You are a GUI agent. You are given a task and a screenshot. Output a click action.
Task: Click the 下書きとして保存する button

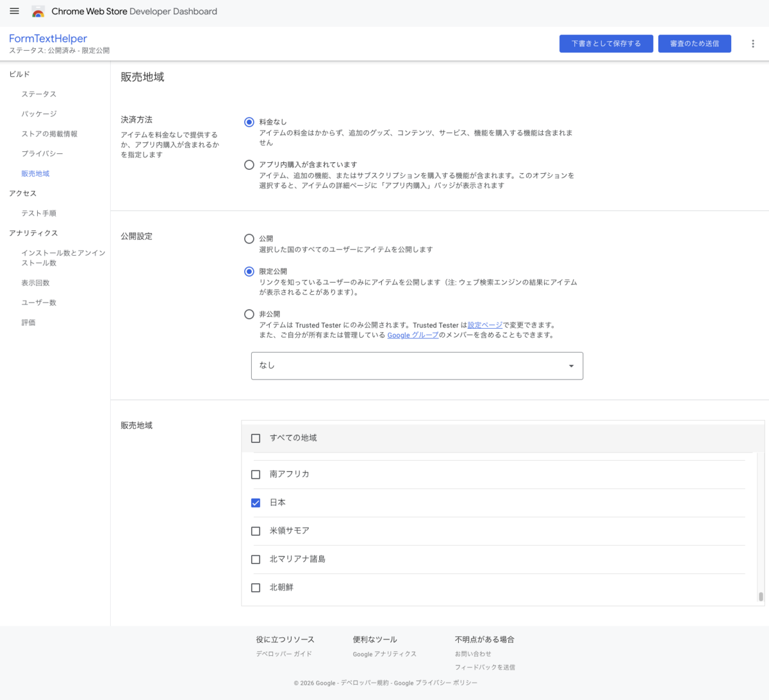(x=606, y=44)
